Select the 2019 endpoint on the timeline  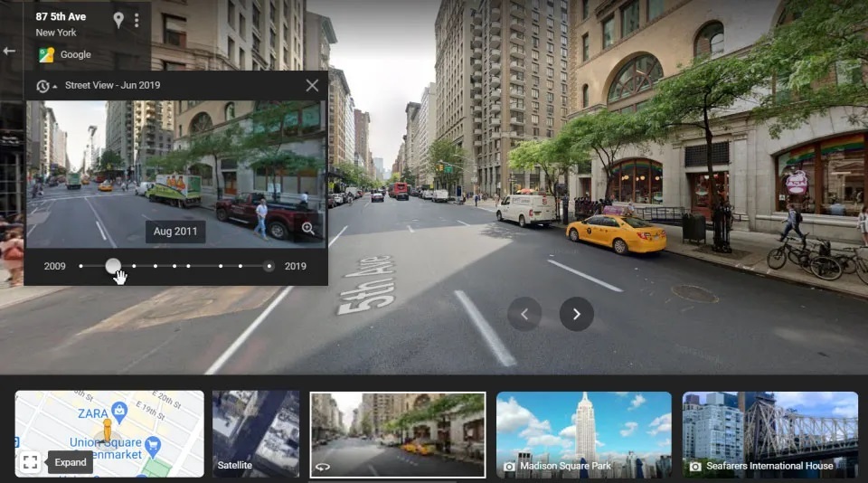[269, 266]
